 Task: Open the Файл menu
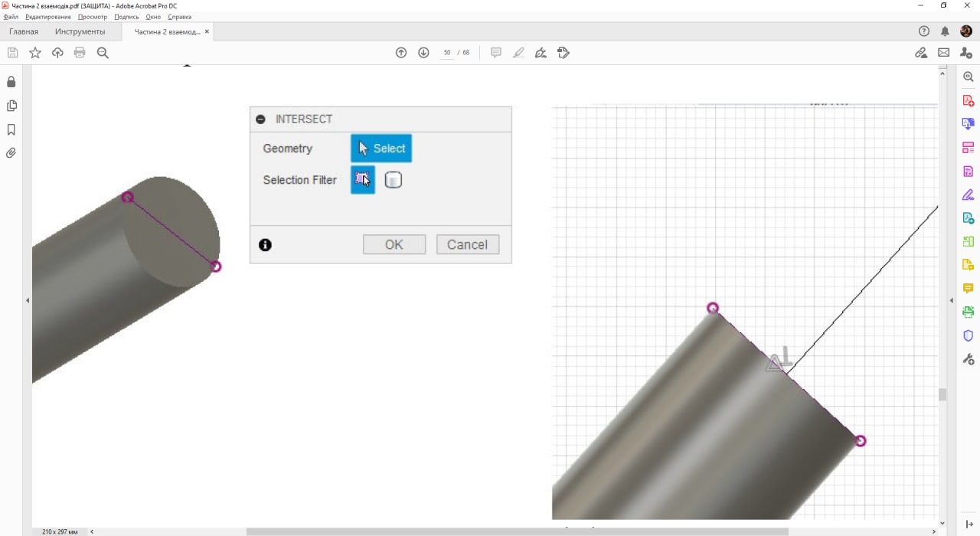(11, 17)
